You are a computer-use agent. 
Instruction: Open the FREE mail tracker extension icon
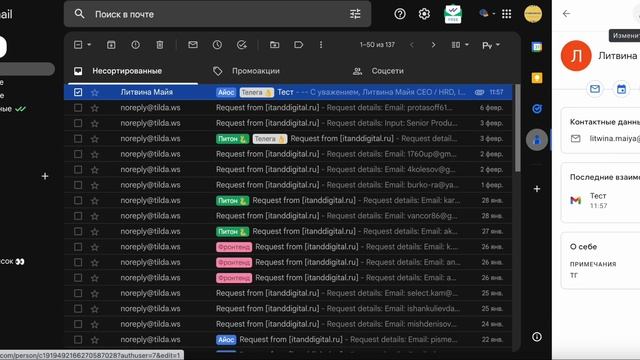pos(453,14)
